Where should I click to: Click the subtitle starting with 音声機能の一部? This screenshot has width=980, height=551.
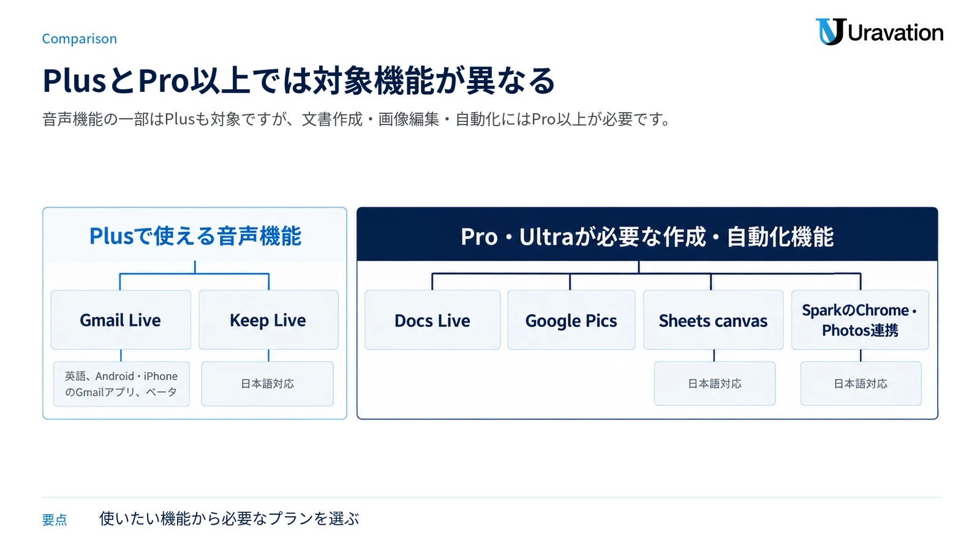(358, 119)
